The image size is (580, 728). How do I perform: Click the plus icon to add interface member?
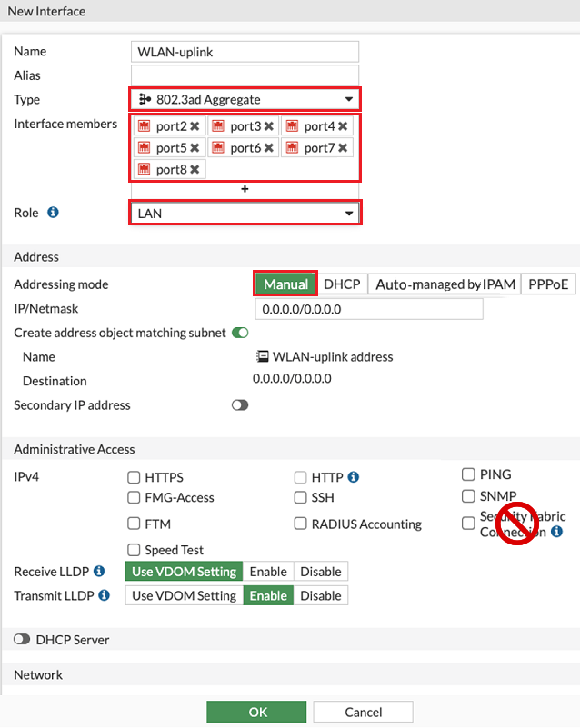point(243,189)
